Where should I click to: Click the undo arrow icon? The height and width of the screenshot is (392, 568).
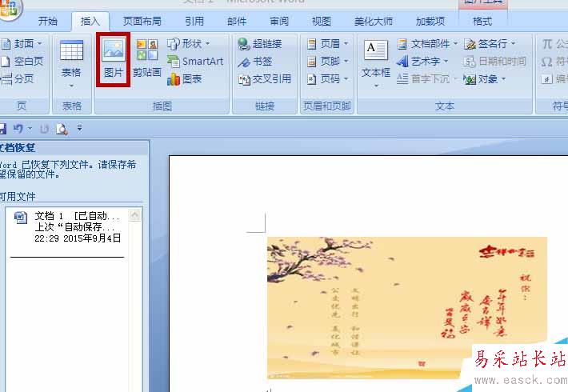(x=18, y=129)
